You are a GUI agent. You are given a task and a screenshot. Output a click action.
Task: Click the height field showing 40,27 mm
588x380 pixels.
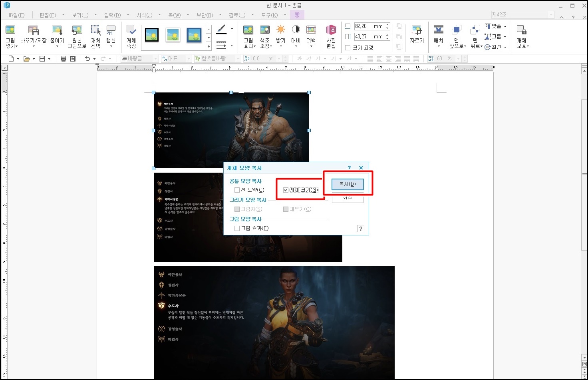(x=369, y=37)
